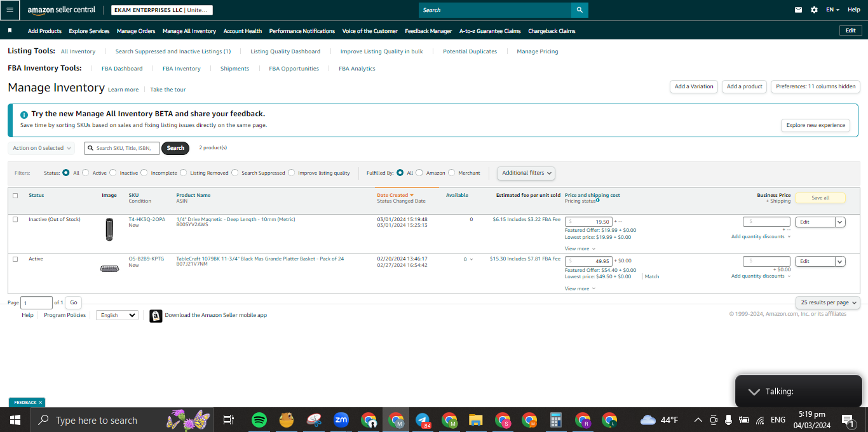Select the Listing Removed filter radio
Viewport: 868px width, 432px height.
coord(184,173)
